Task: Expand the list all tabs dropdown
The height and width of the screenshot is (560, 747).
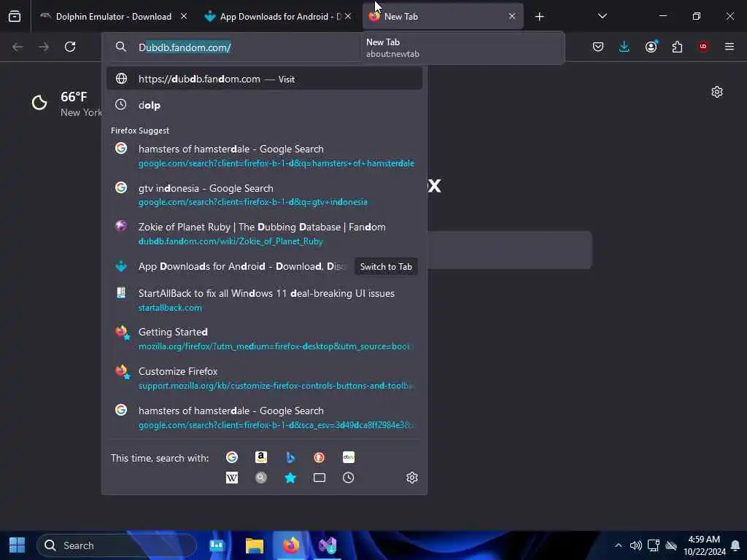Action: (602, 16)
